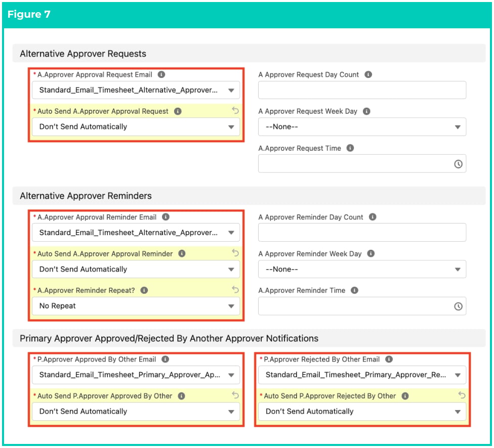The image size is (494, 448).
Task: Click the A Approver Reminder Day Count field
Action: click(x=362, y=232)
